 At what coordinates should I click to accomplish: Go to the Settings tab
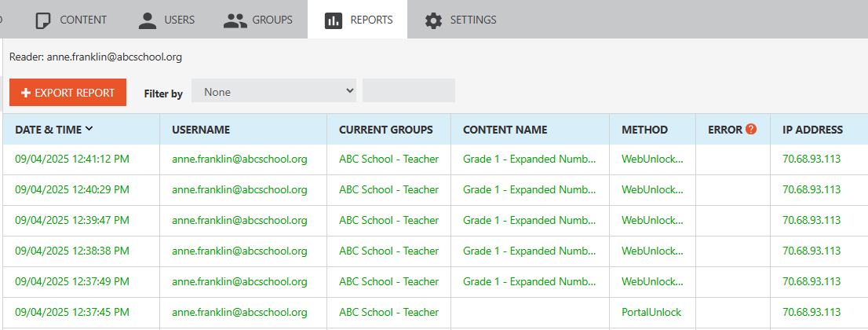point(460,20)
